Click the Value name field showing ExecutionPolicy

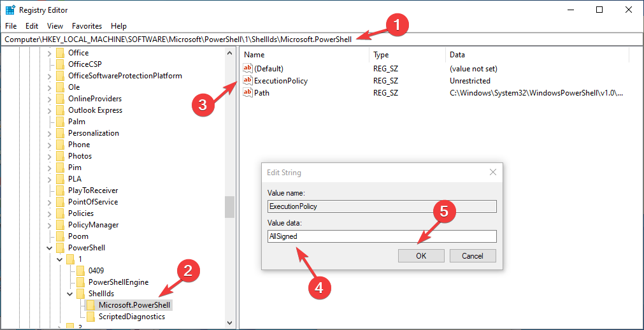[x=382, y=206]
